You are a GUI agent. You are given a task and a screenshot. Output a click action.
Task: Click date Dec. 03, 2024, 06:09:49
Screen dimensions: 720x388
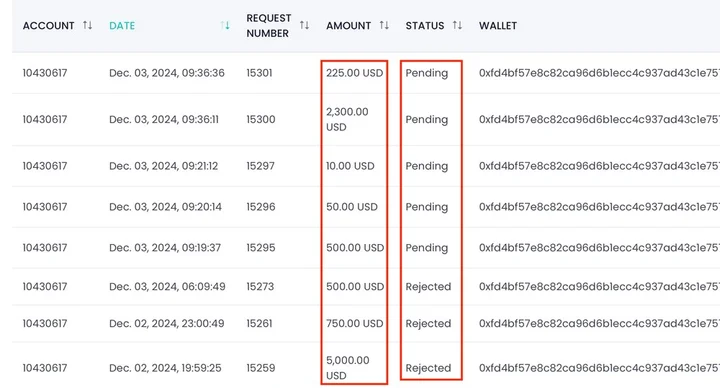click(x=167, y=287)
